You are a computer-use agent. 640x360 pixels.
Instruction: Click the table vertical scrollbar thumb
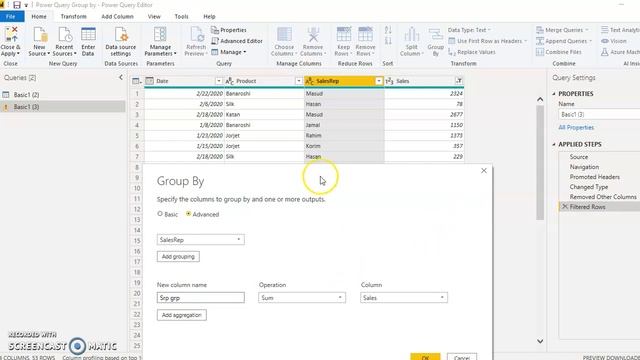pyautogui.click(x=540, y=162)
